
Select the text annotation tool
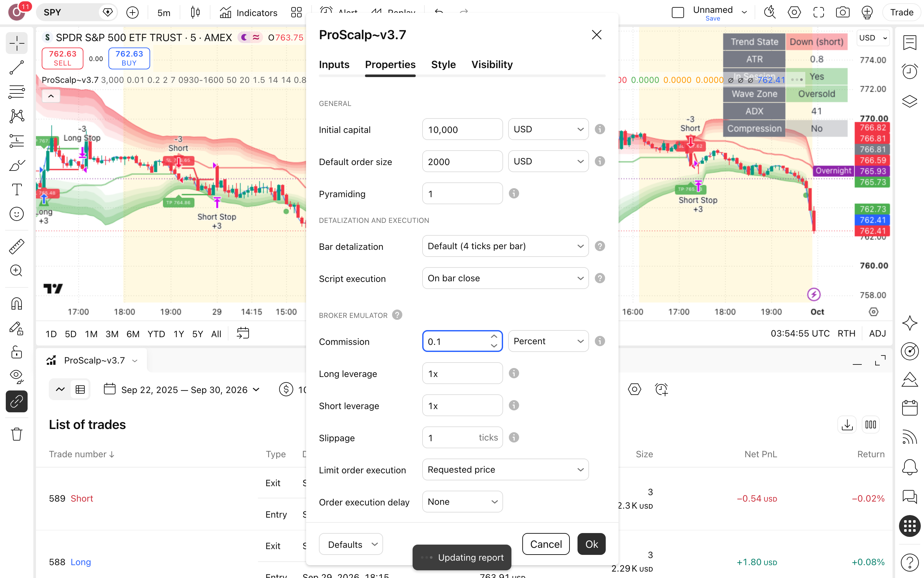[x=16, y=189]
